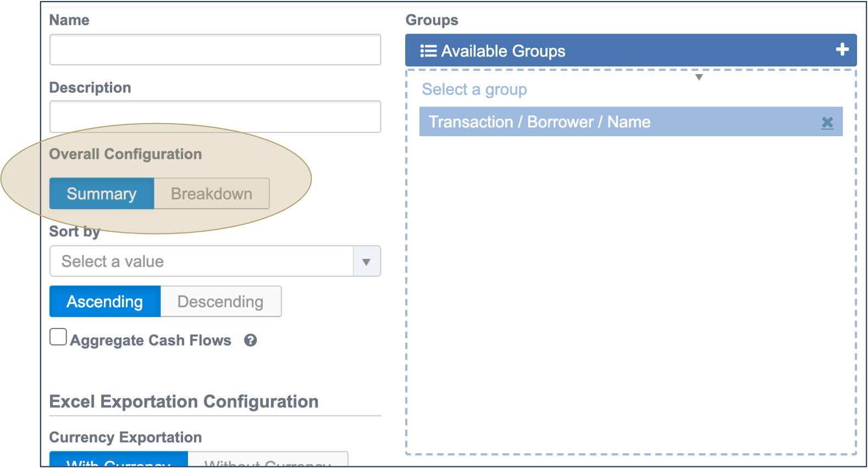
Task: Expand the Sort by dropdown arrow
Action: click(366, 261)
